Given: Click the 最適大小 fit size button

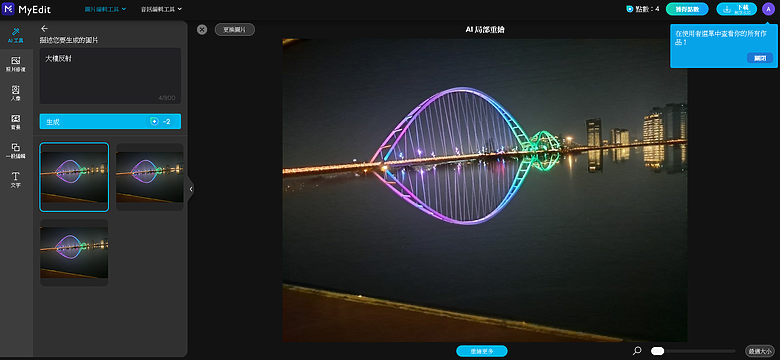Looking at the screenshot, I should [760, 351].
